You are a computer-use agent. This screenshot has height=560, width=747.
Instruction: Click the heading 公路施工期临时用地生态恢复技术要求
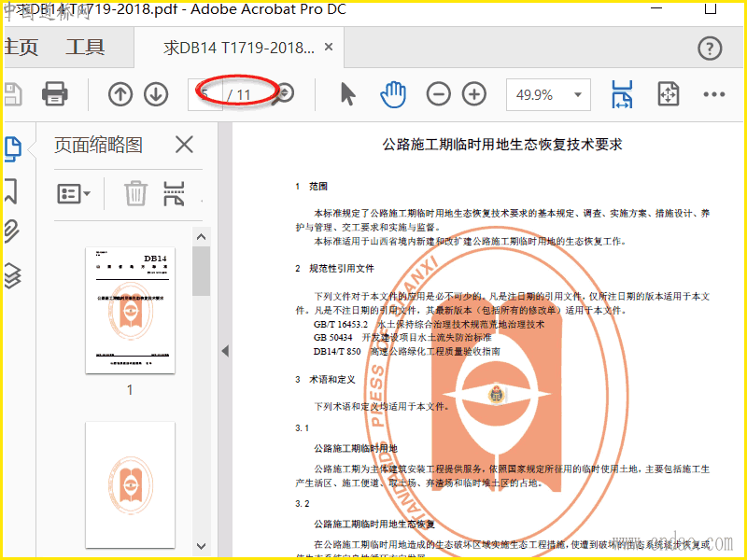pos(502,145)
